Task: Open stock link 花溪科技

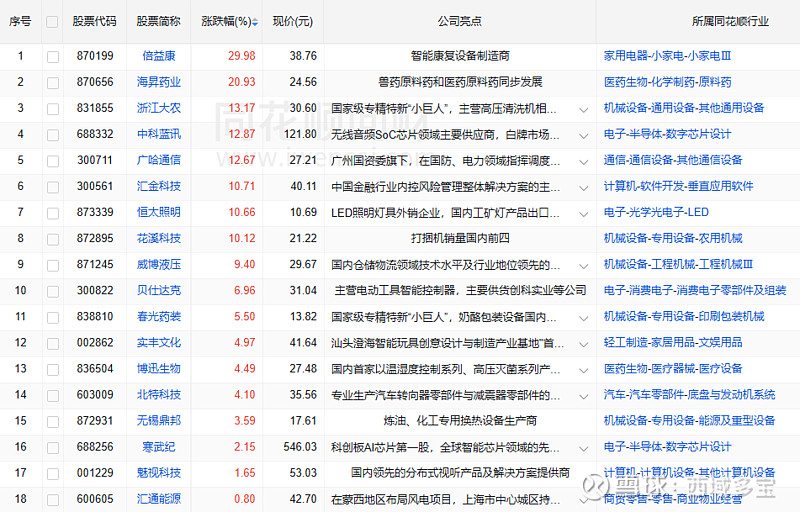Action: [x=159, y=238]
